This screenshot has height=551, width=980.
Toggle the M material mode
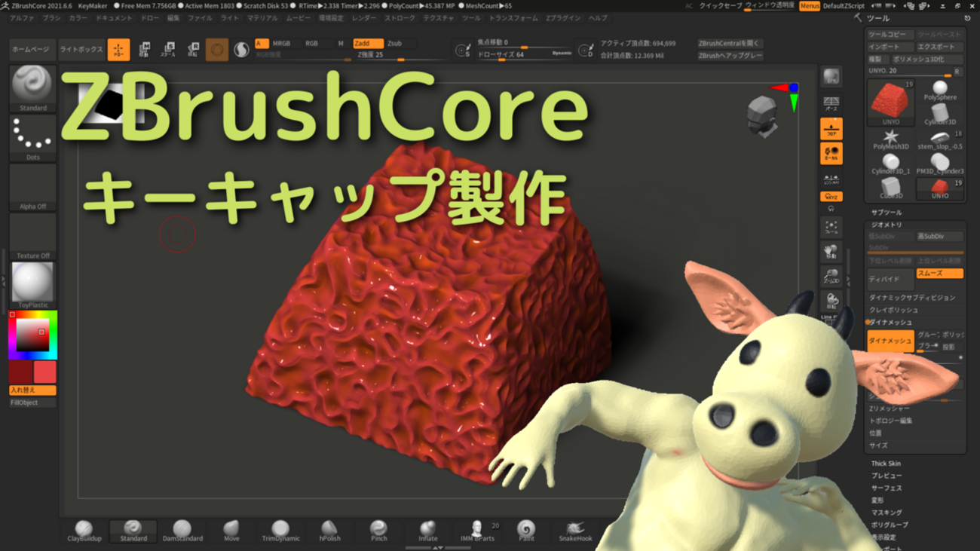pos(341,44)
